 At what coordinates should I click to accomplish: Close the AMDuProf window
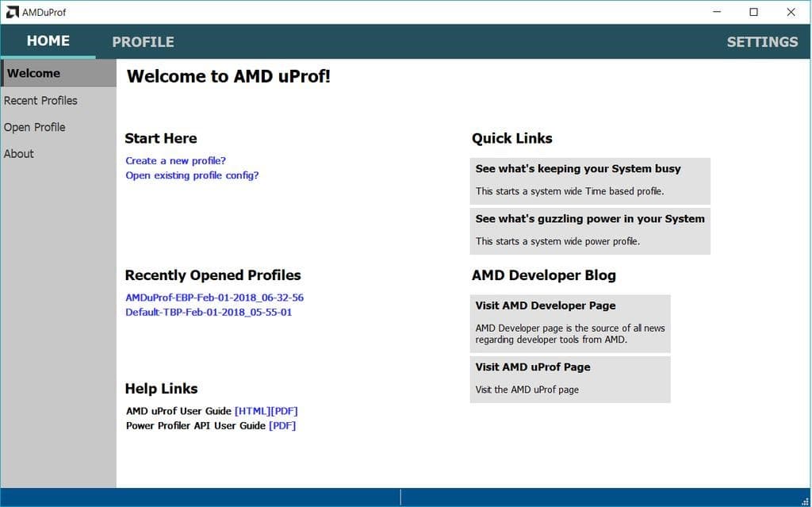[791, 12]
